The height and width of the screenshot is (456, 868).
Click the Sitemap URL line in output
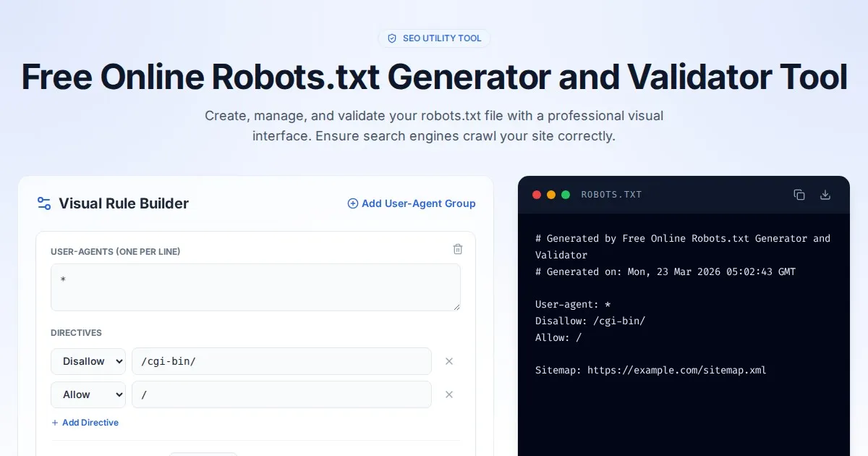click(x=650, y=370)
